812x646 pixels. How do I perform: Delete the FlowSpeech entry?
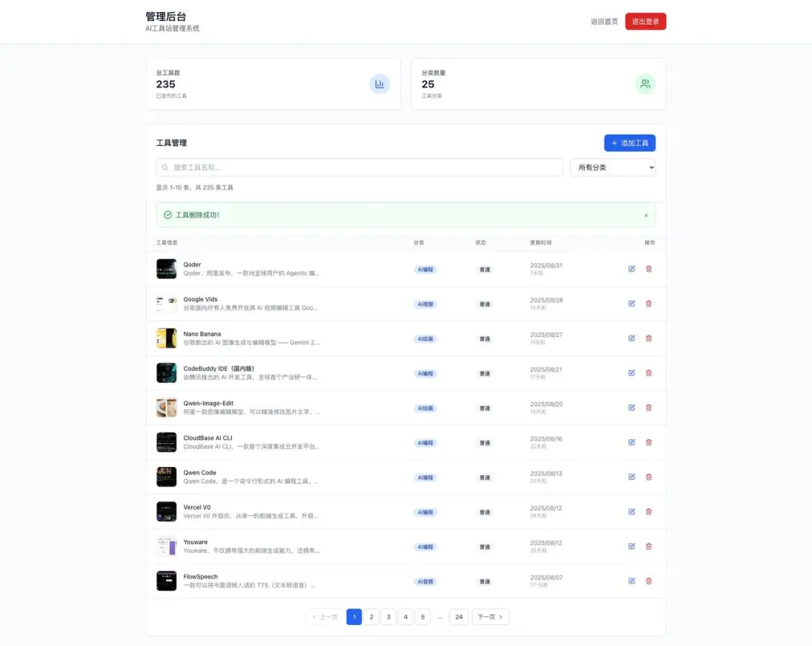click(x=648, y=581)
